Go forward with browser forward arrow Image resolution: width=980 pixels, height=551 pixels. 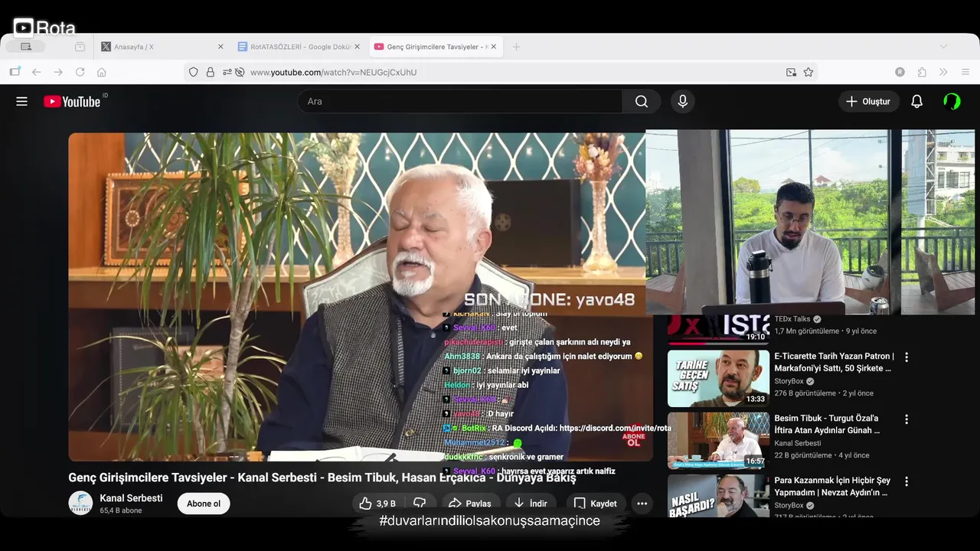click(58, 72)
